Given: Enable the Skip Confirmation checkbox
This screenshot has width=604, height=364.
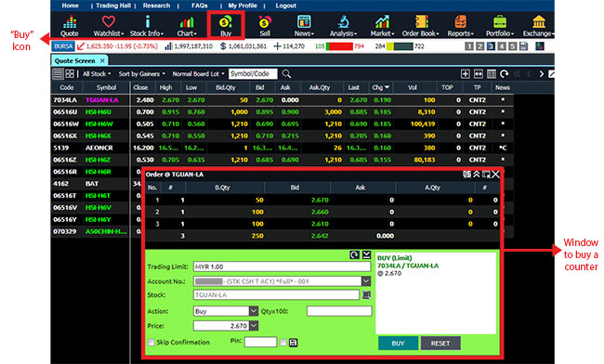Looking at the screenshot, I should point(151,342).
